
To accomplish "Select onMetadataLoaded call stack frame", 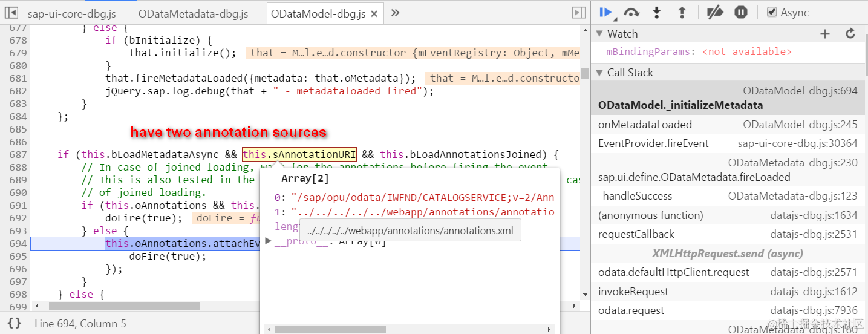I will click(729, 125).
